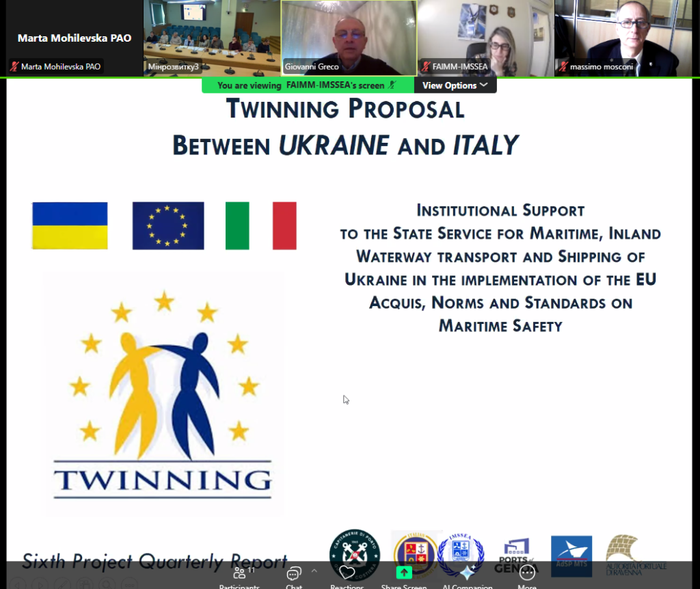Open the Chat panel icon
Screen dimensions: 700x589
click(x=294, y=573)
